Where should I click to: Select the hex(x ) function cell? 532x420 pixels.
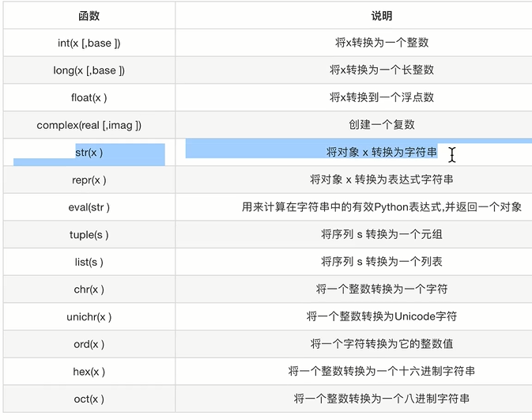click(89, 372)
